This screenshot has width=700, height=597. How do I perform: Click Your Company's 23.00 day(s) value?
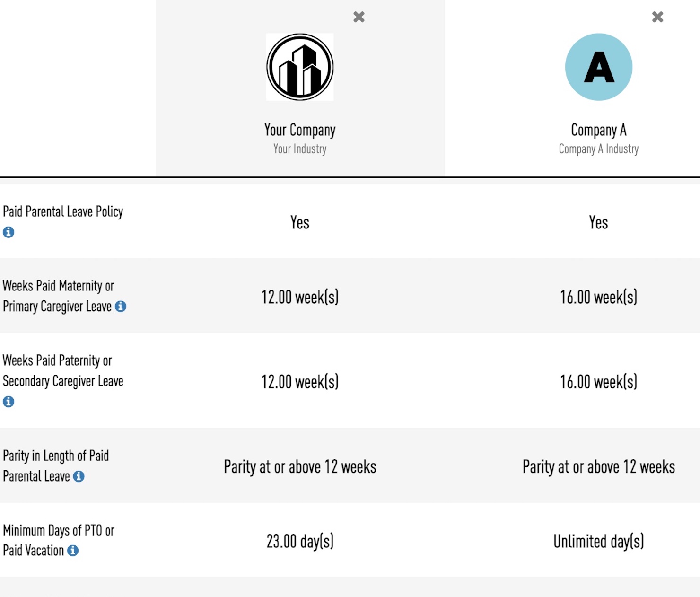tap(300, 541)
